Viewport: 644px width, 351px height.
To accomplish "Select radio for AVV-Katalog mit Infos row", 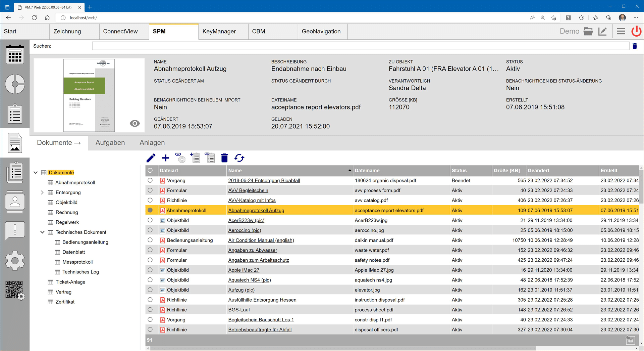I will (x=150, y=200).
